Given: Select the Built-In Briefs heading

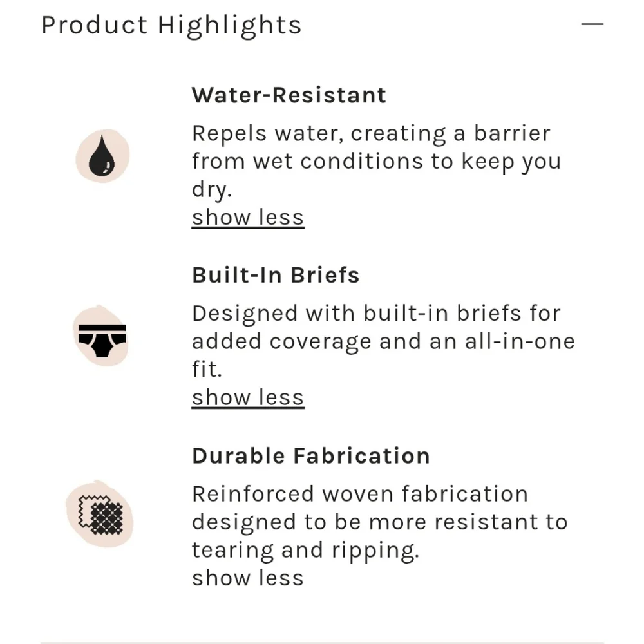Looking at the screenshot, I should click(x=276, y=276).
